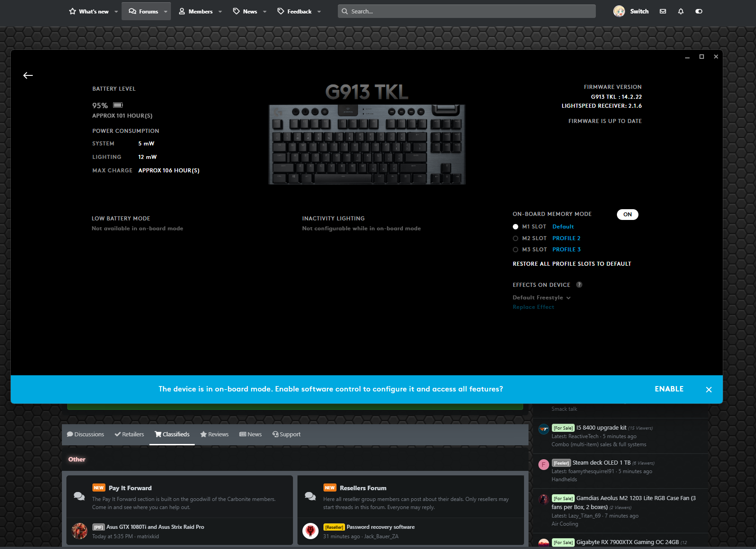Click the G913 TKL keyboard image
The height and width of the screenshot is (549, 756).
367,144
